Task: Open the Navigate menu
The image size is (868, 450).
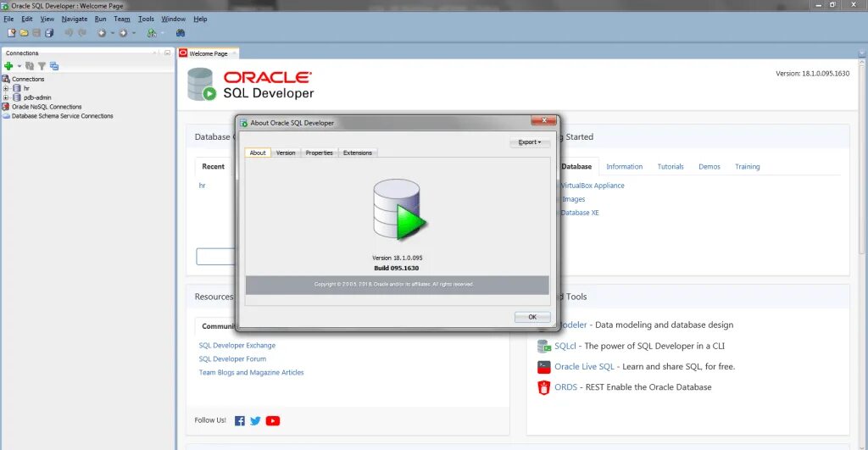Action: [75, 19]
